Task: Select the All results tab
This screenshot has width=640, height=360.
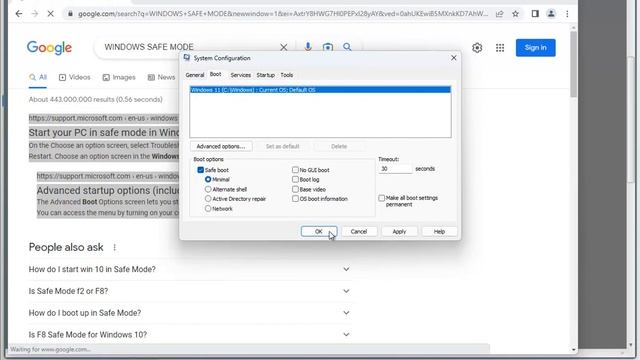Action: tap(38, 77)
